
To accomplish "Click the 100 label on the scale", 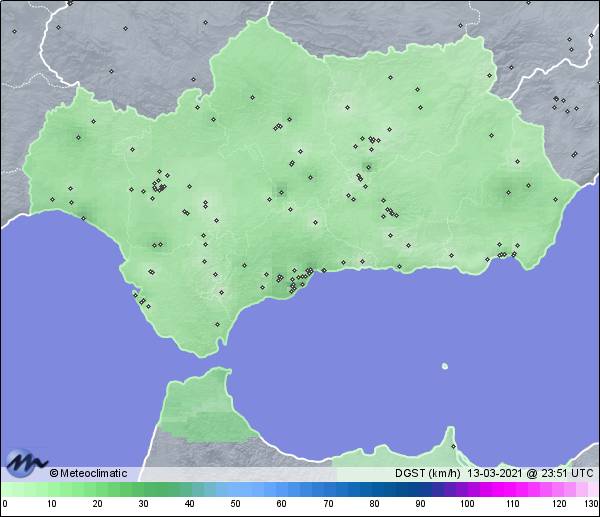I will (467, 504).
